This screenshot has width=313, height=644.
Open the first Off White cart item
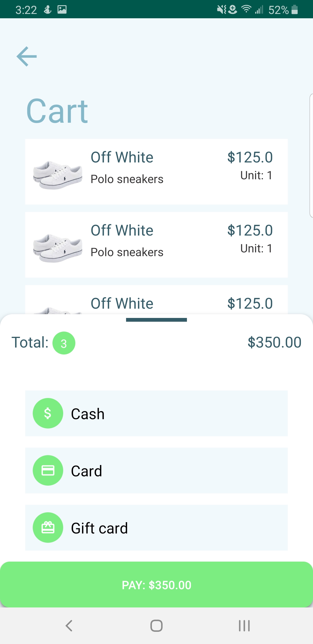[x=156, y=171]
